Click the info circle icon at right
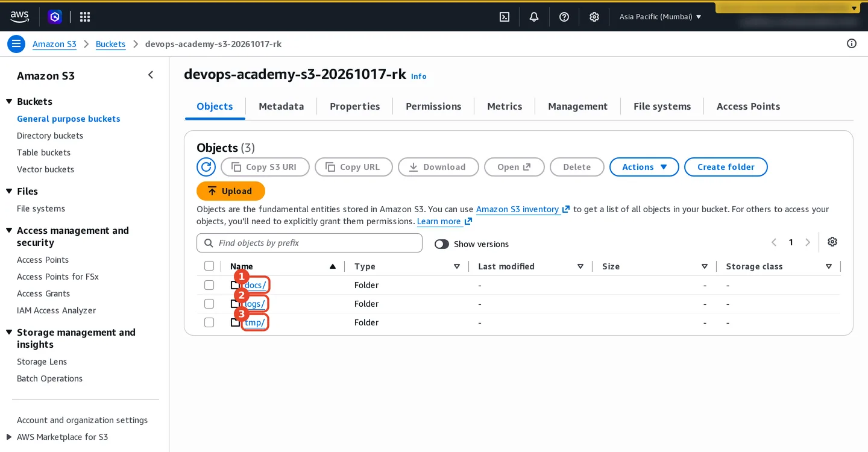 coord(852,43)
